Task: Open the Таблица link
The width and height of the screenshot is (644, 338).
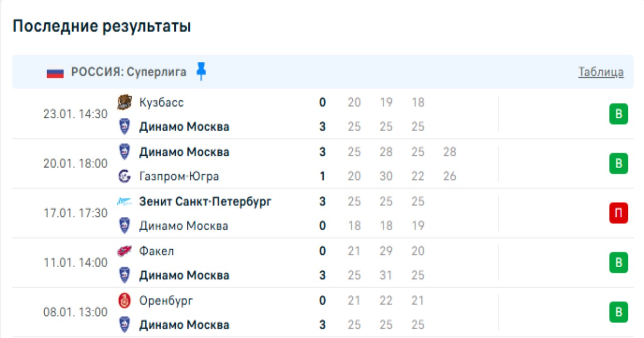Action: [601, 72]
